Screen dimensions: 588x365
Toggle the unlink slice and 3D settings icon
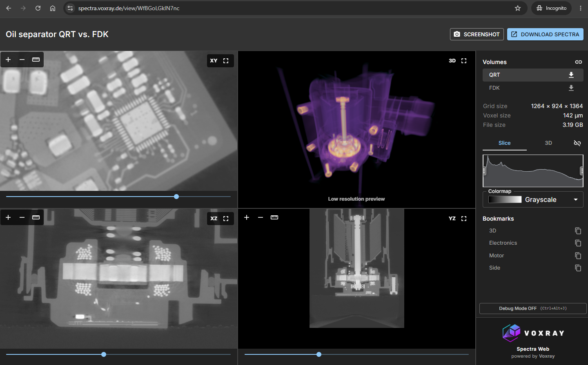(577, 143)
